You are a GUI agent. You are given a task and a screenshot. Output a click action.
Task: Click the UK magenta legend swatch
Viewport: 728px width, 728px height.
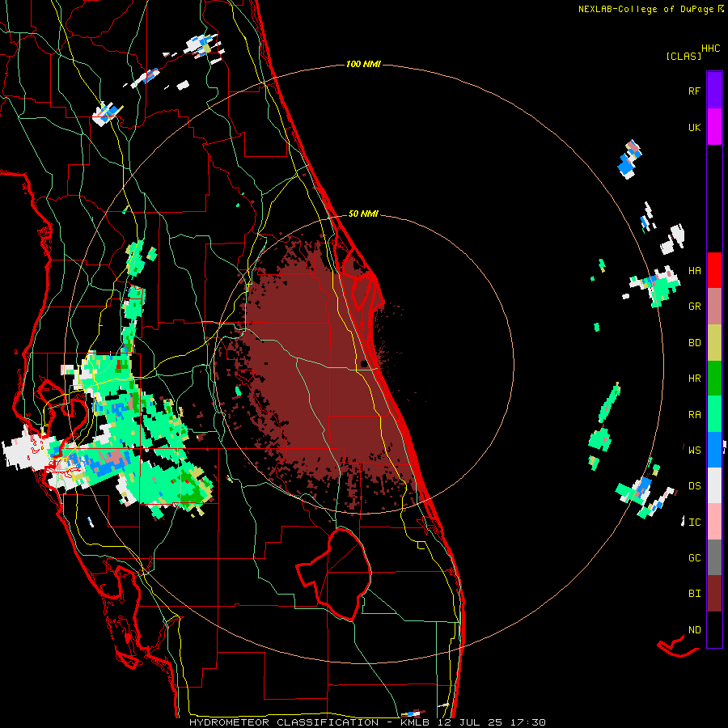714,127
